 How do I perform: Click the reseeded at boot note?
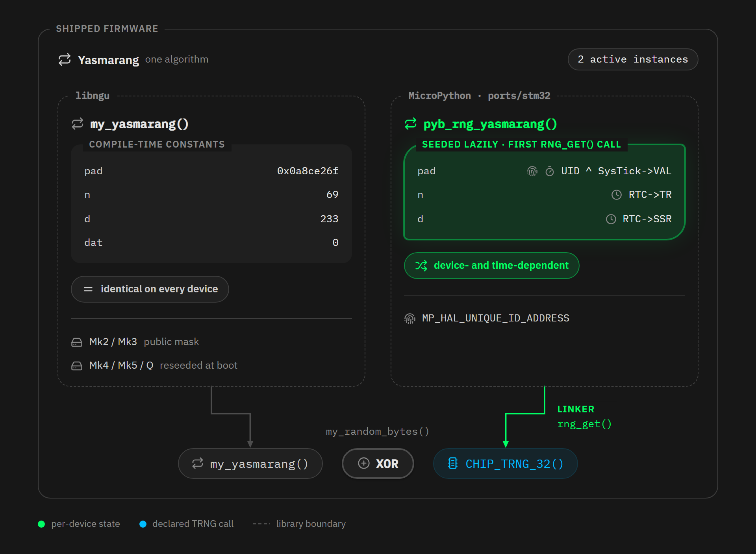point(198,366)
